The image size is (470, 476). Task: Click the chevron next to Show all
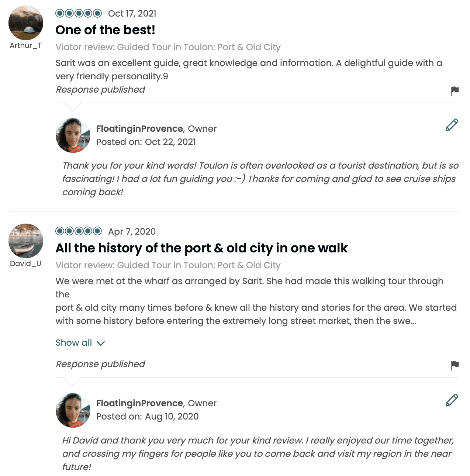pyautogui.click(x=101, y=344)
